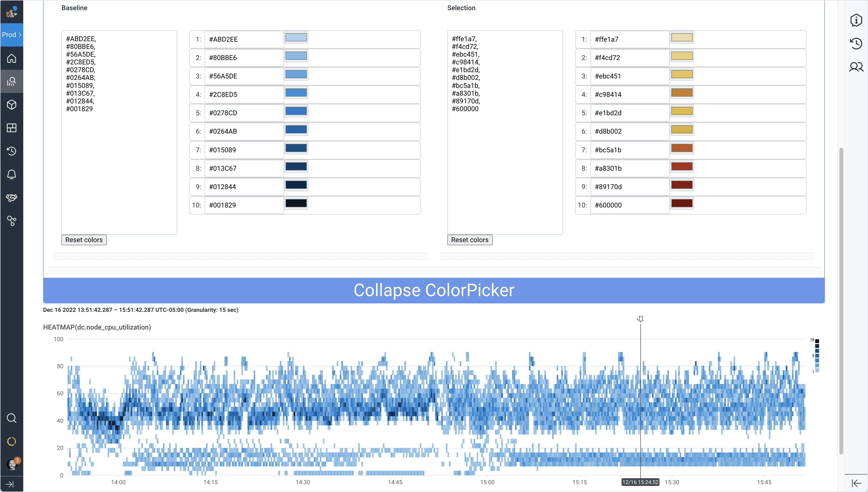Open the history clock icon in sidebar
Screen dimensions: 868x492
coord(11,151)
